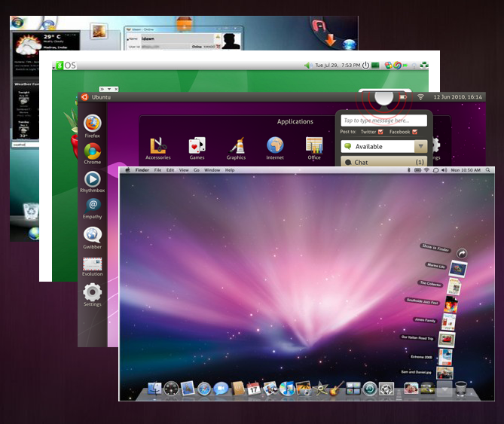The height and width of the screenshot is (424, 504).
Task: Toggle Facebook checkbox under Post to
Action: 414,132
